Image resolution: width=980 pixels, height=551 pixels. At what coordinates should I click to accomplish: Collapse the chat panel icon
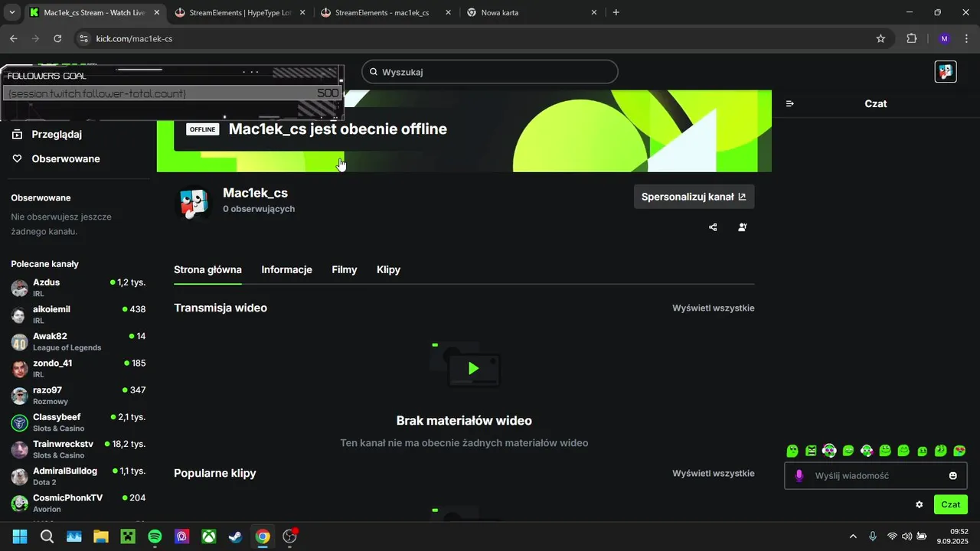(x=790, y=103)
